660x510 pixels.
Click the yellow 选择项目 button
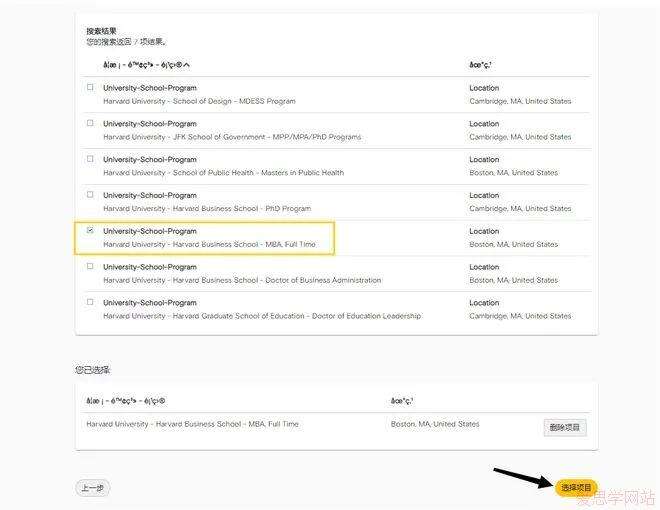point(576,487)
